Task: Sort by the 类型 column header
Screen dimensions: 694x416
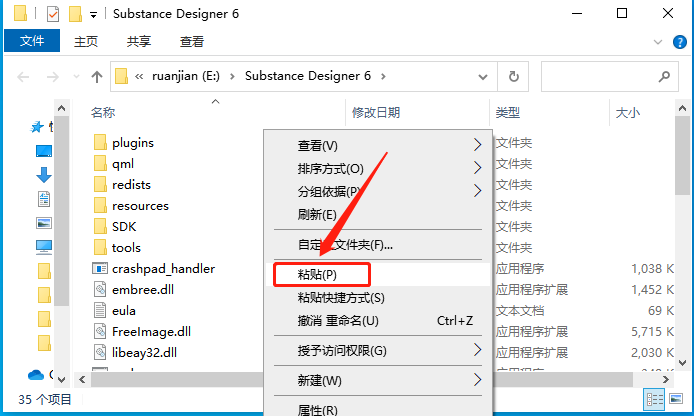Action: pyautogui.click(x=508, y=112)
